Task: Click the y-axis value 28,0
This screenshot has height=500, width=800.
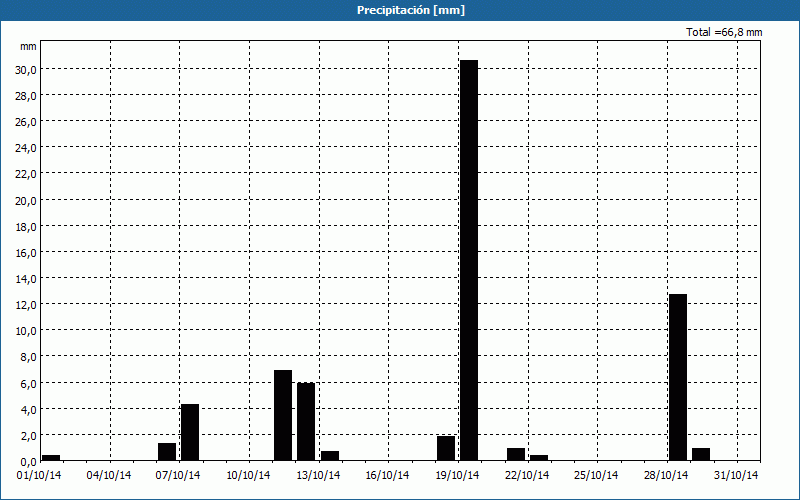Action: click(x=26, y=96)
